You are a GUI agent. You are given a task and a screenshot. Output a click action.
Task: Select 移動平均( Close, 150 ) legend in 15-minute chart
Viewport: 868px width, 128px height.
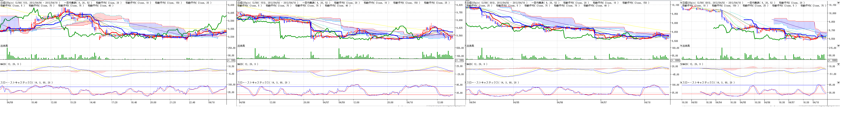[406, 3]
